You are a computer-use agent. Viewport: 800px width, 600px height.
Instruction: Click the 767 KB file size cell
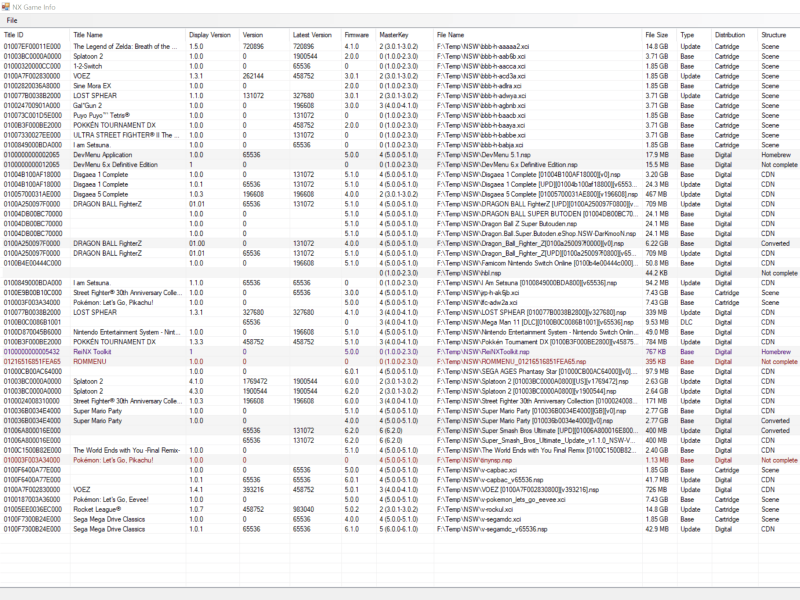655,352
